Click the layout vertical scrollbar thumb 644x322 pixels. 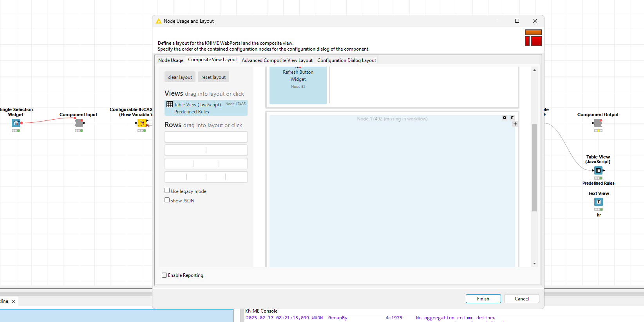coord(534,168)
